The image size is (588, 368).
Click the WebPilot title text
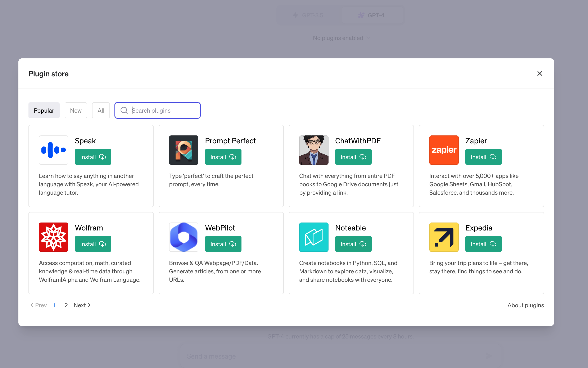coord(220,228)
